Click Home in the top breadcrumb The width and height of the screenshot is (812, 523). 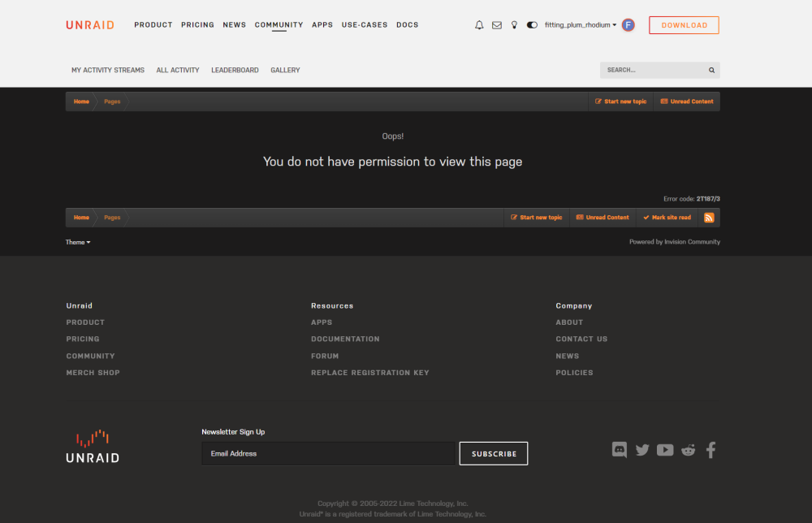[x=81, y=102]
